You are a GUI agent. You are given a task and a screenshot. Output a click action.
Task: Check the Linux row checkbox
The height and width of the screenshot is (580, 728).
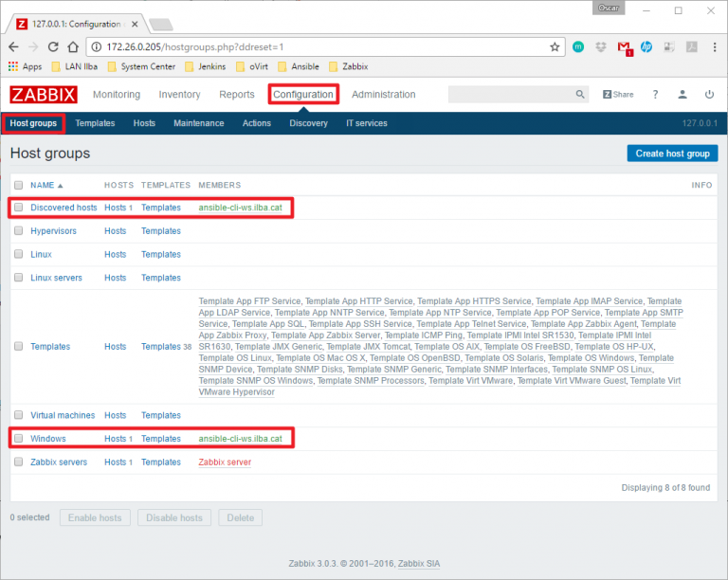(19, 254)
